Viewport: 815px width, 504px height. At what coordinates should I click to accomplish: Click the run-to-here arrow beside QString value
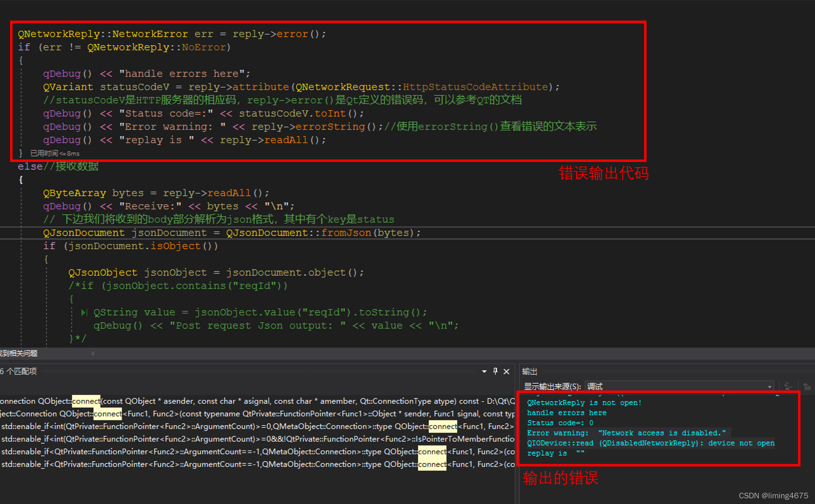(84, 312)
